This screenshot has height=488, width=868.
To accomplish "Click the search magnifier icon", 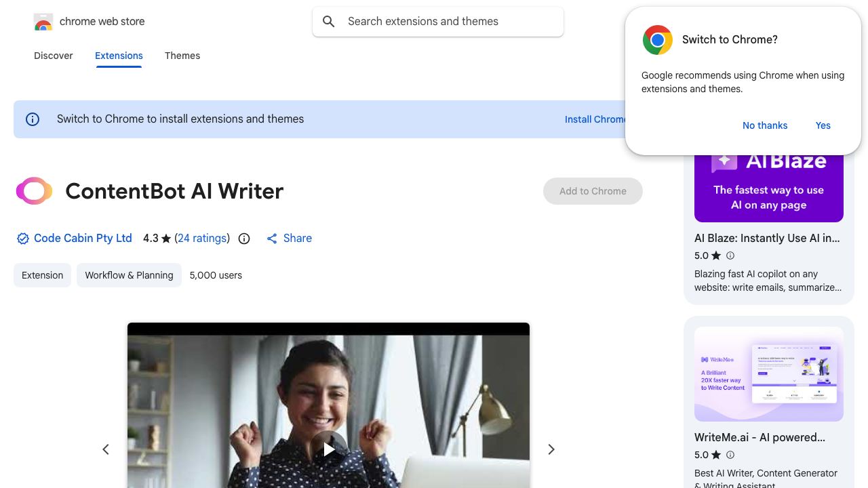I will (x=329, y=22).
